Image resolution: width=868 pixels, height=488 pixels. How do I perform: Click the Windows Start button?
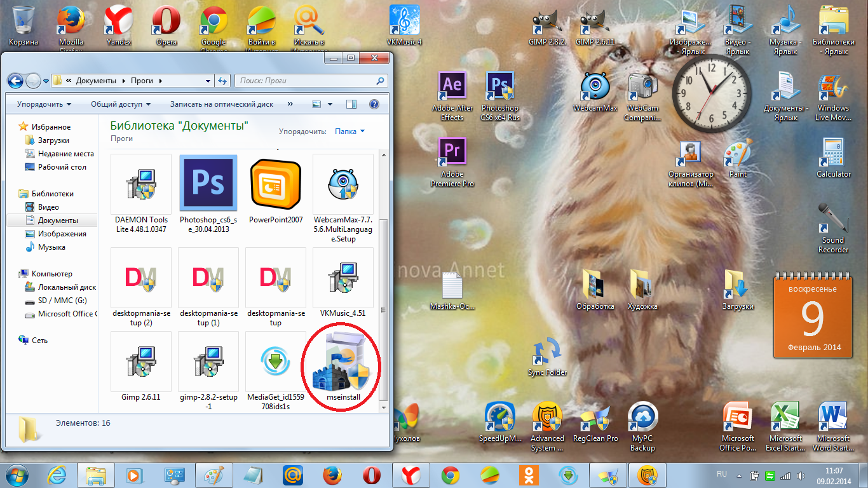pos(17,475)
